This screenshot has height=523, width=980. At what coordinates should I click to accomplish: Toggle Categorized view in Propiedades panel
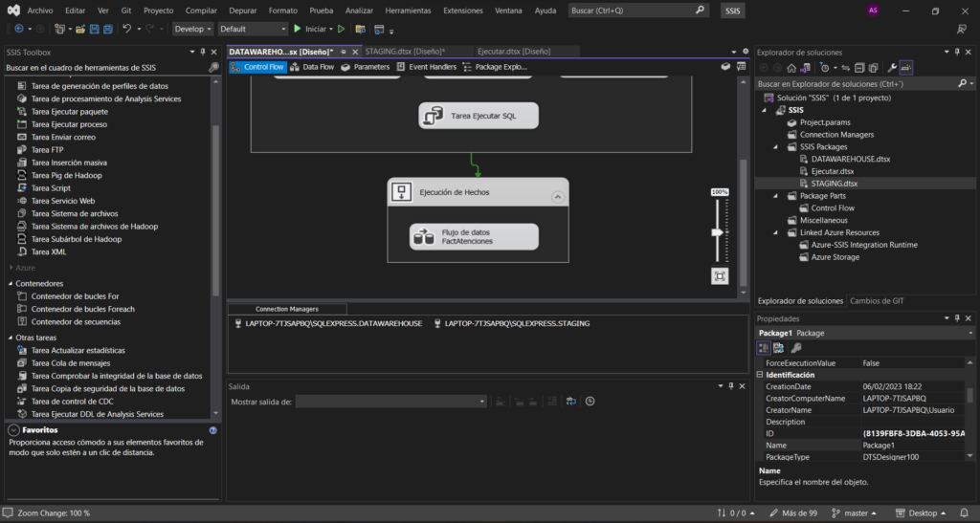click(x=765, y=348)
